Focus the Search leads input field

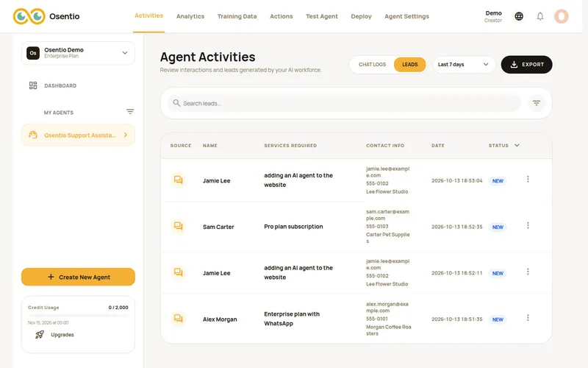point(344,103)
